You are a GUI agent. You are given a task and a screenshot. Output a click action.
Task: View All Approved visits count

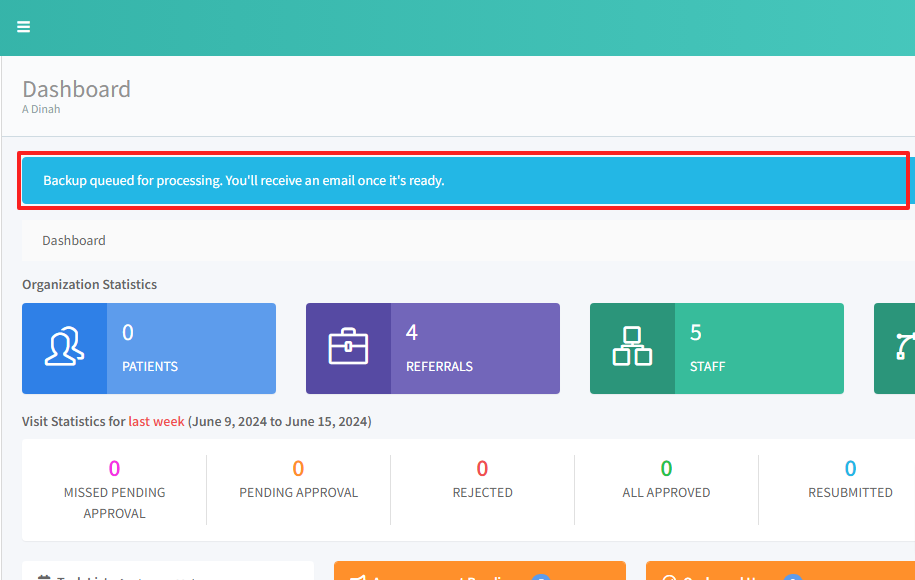pyautogui.click(x=666, y=468)
